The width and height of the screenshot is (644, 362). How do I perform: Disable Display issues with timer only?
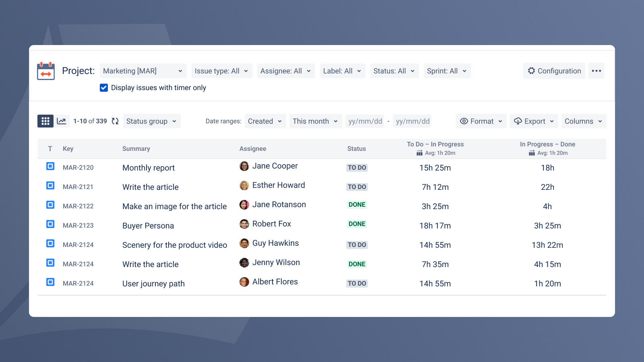pos(104,88)
